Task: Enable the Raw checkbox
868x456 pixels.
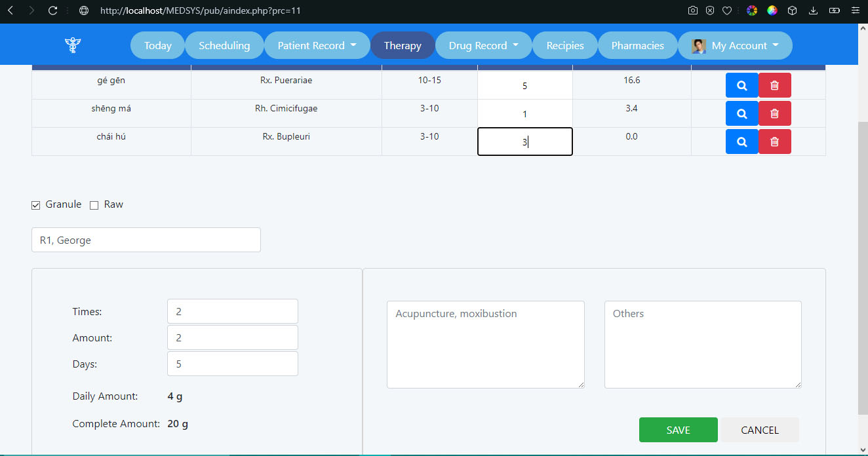Action: [x=94, y=205]
